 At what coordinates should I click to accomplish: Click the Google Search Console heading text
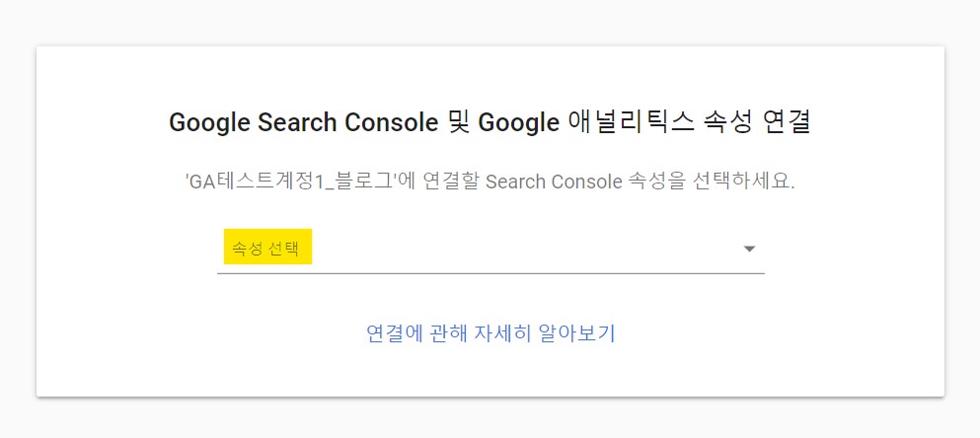pyautogui.click(x=303, y=123)
